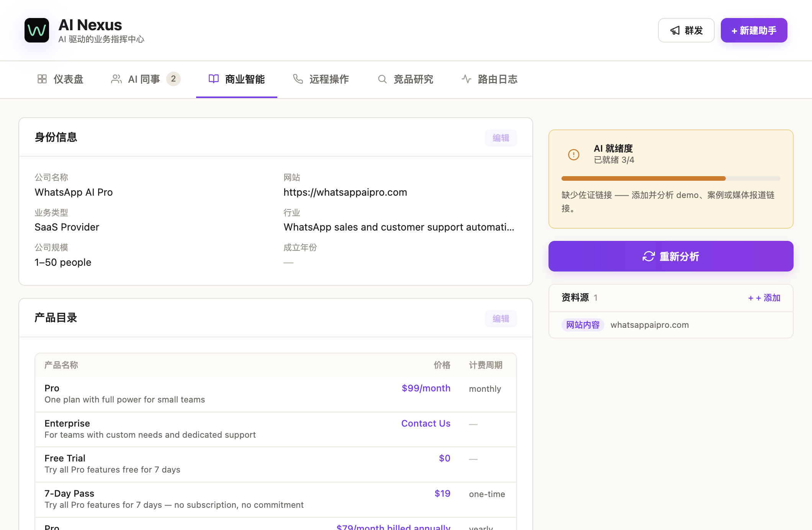Viewport: 812px width, 530px height.
Task: Click the 网站内容 tag badge
Action: pos(583,325)
